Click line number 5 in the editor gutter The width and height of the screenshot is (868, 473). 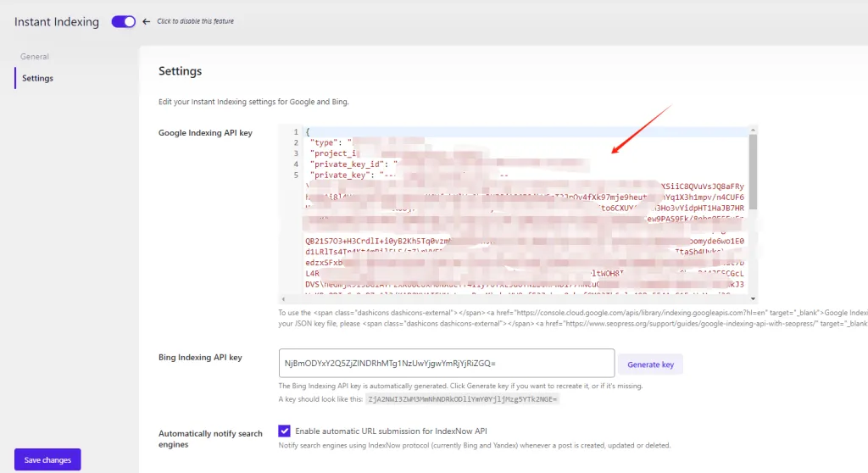point(294,175)
